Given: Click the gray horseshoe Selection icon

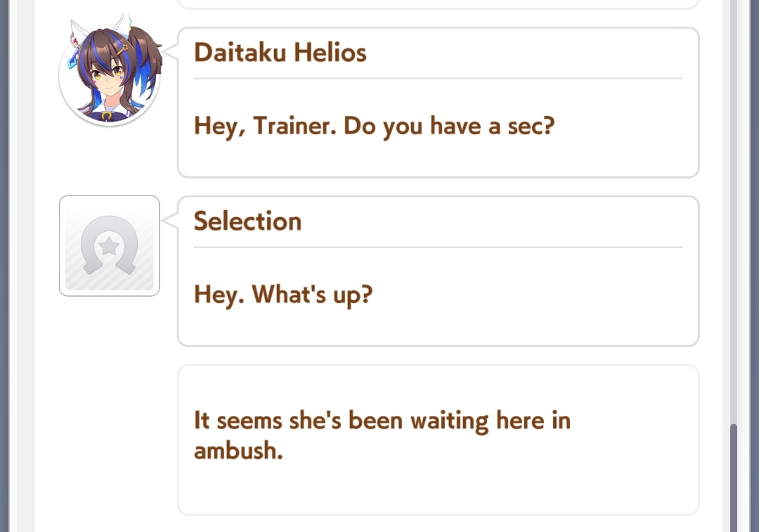Looking at the screenshot, I should [x=110, y=246].
